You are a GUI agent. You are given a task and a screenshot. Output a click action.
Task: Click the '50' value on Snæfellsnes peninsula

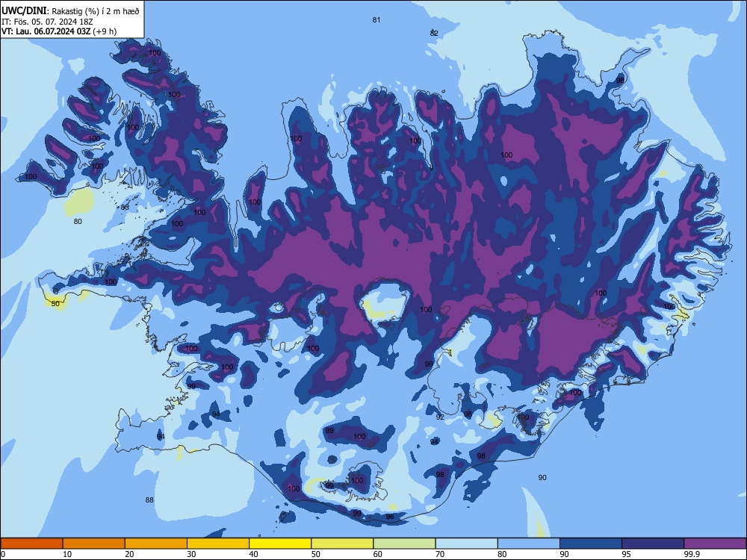coord(55,303)
